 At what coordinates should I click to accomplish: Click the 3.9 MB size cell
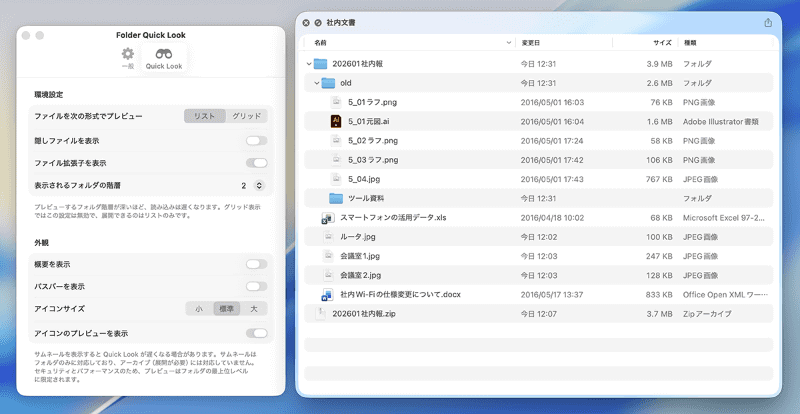point(659,64)
